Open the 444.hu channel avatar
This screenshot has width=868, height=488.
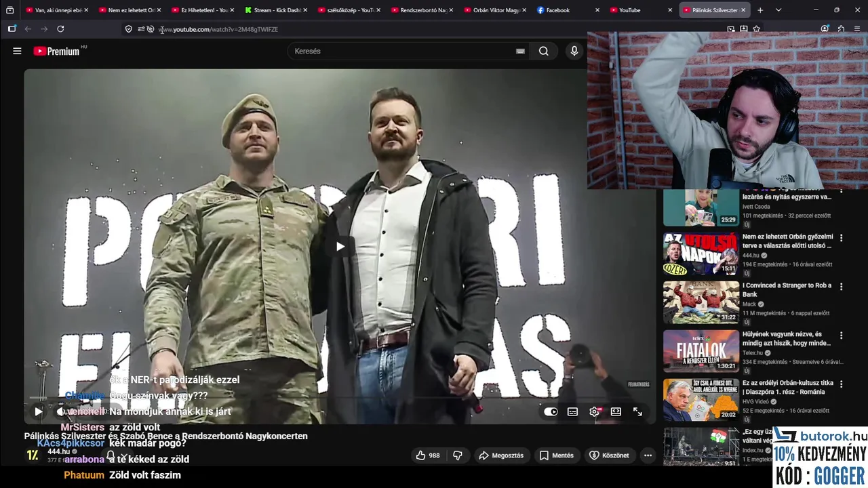click(33, 455)
